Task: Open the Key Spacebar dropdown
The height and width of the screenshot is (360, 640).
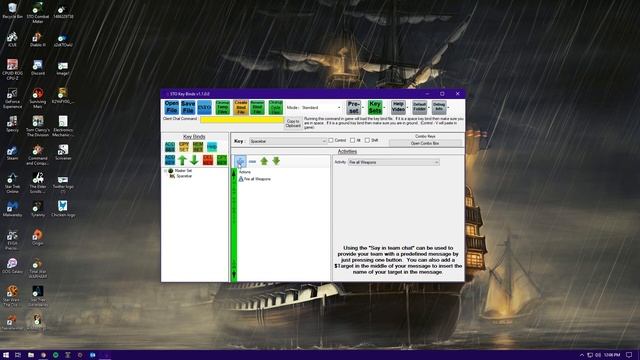Action: pos(288,141)
